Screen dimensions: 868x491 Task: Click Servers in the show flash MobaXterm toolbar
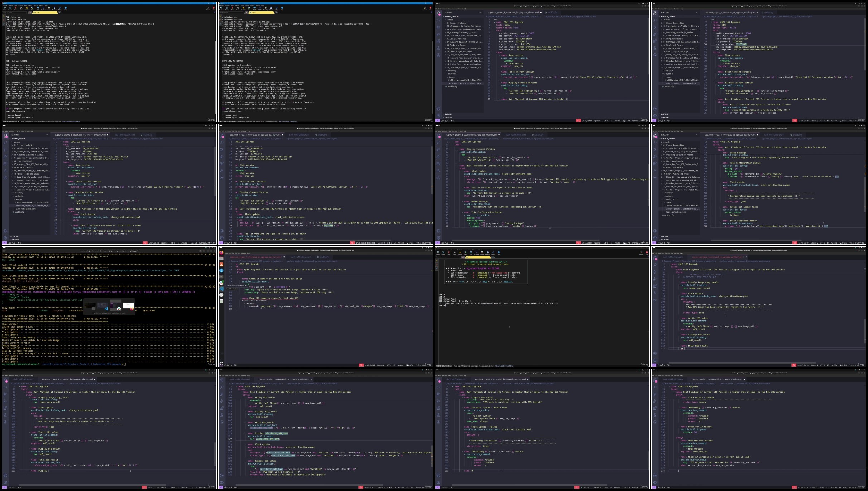pos(443,253)
